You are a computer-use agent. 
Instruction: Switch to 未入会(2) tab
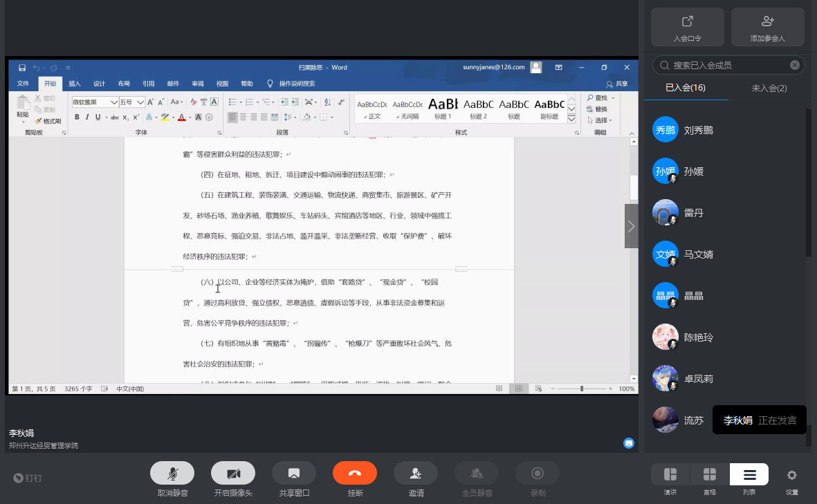coord(769,88)
